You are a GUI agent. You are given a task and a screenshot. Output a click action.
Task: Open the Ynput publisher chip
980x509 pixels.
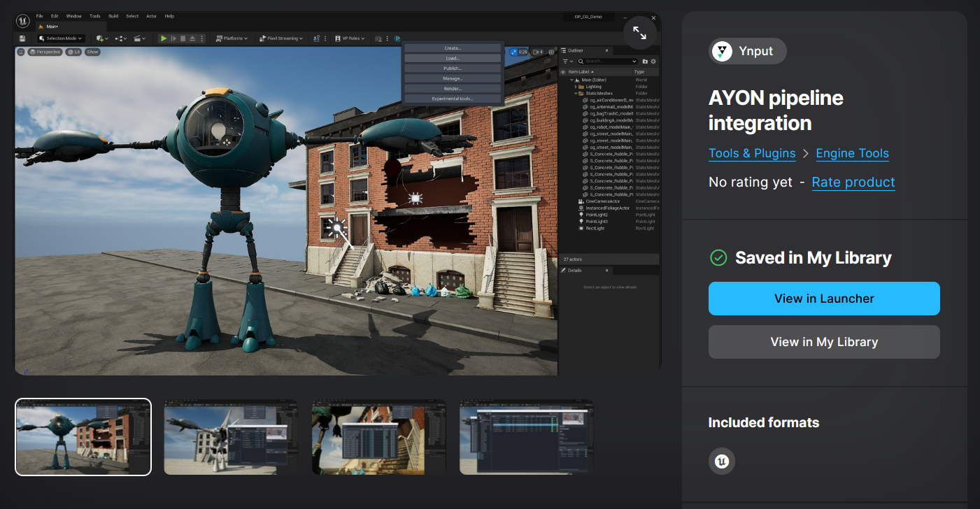[x=747, y=51]
